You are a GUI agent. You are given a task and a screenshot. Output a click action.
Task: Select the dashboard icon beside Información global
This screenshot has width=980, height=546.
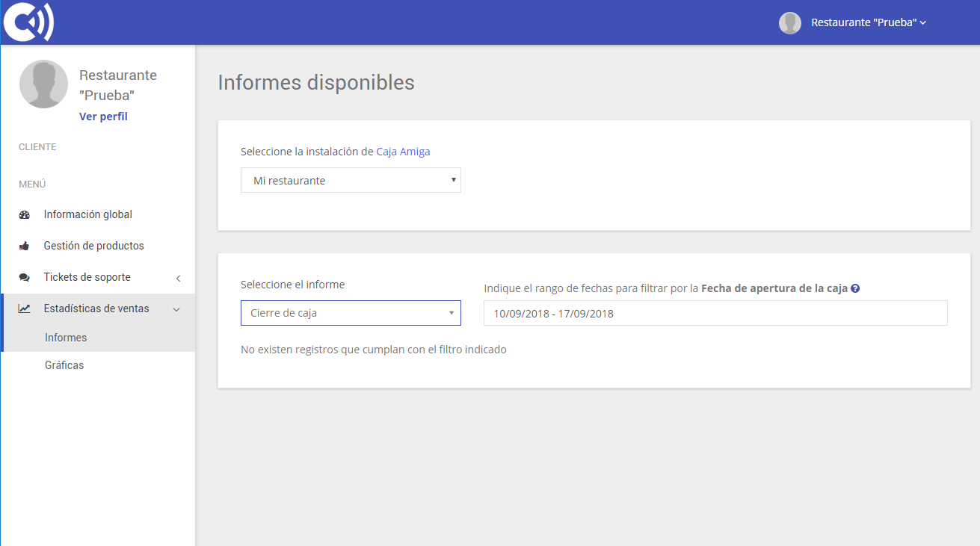(x=24, y=214)
